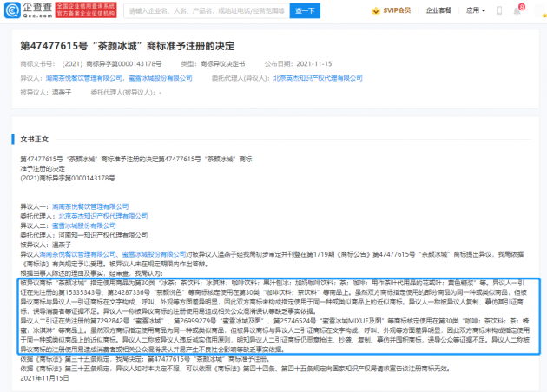The image size is (547, 392).
Task: Click the page title 第47477615号 茶颜冰城 heading
Action: pyautogui.click(x=128, y=46)
